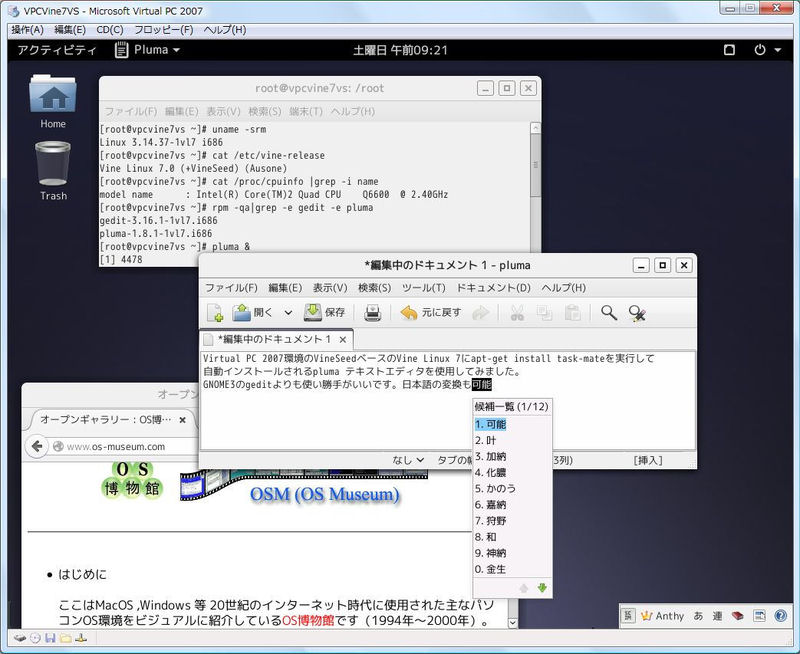Screen dimensions: 800x654
Task: Click the terminal window vertical scrollbar
Action: (535, 186)
